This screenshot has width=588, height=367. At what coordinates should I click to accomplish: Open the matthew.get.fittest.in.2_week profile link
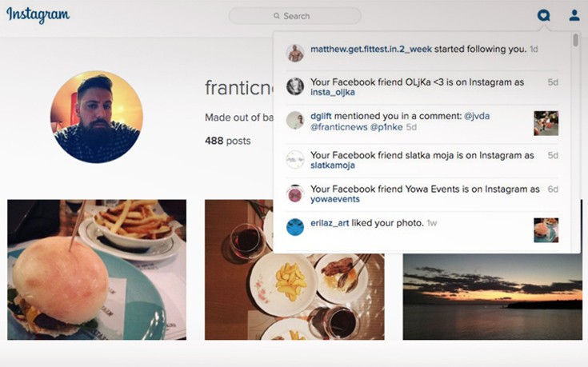click(370, 50)
